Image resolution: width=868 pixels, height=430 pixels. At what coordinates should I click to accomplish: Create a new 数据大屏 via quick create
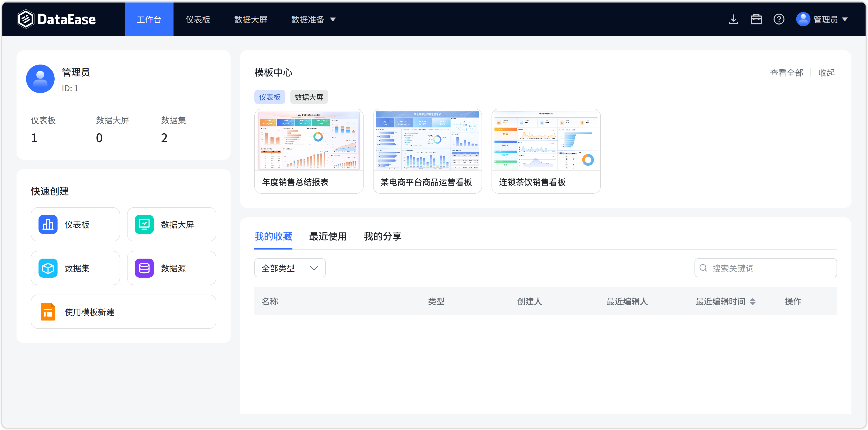click(x=171, y=224)
